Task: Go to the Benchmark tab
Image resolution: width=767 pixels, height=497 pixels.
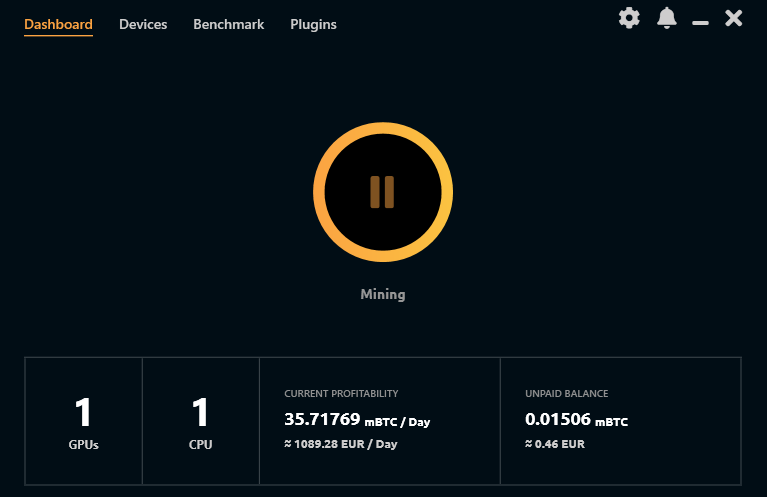Action: [x=228, y=24]
